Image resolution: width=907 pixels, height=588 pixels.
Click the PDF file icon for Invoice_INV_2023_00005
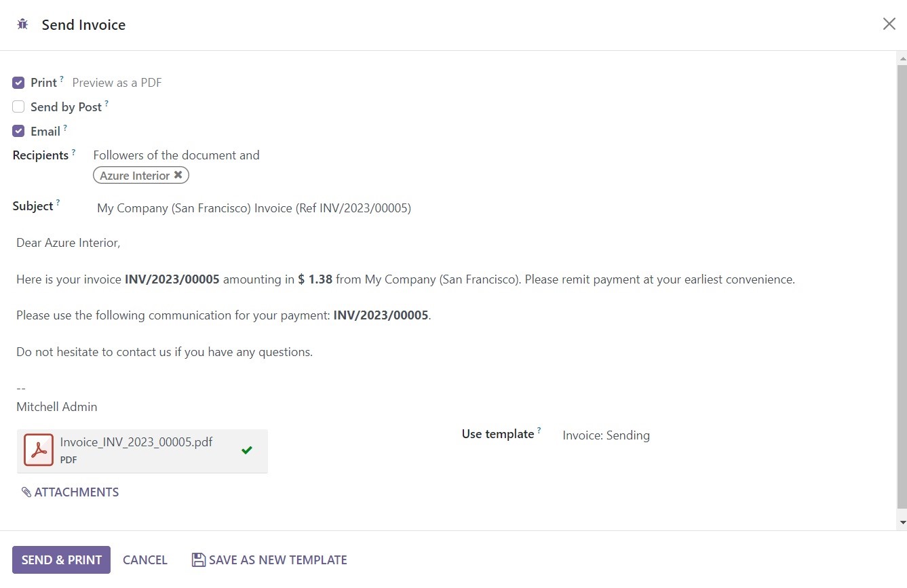39,450
